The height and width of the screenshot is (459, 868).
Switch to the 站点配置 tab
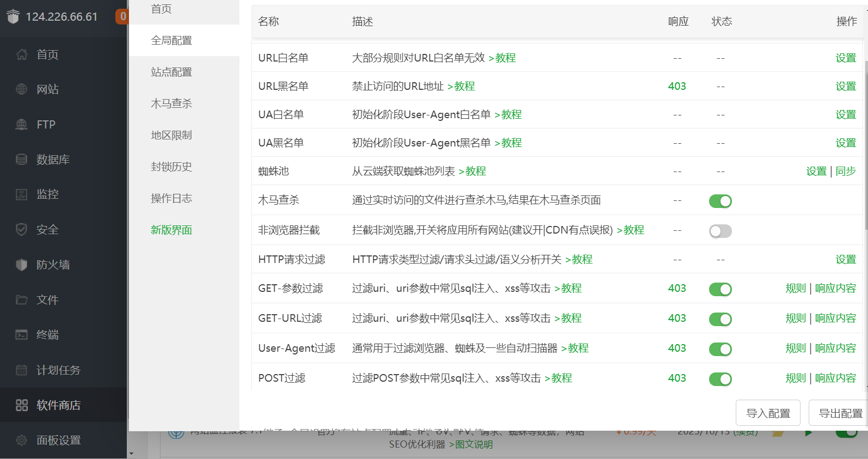[x=184, y=72]
